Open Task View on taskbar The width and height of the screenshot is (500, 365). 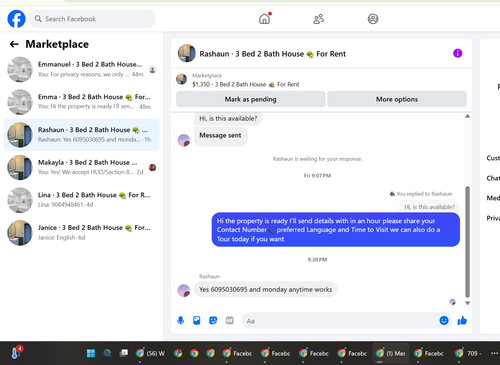(124, 353)
